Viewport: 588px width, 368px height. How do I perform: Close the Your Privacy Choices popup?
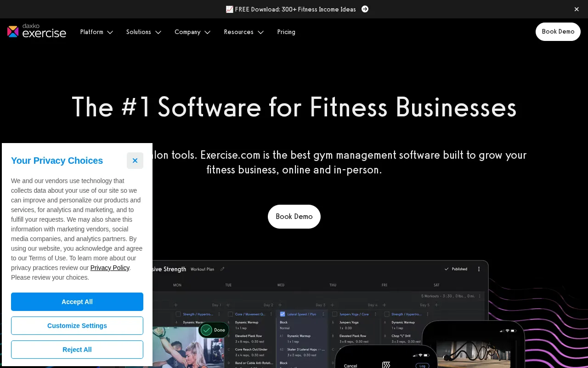135,161
